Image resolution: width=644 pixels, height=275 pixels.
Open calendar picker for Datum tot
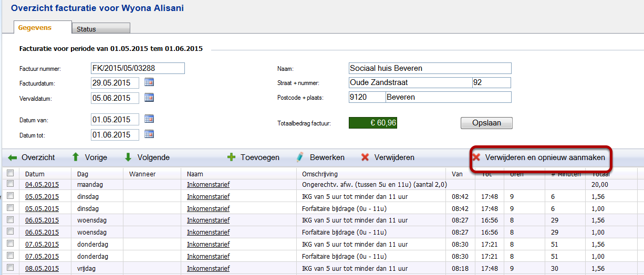149,134
